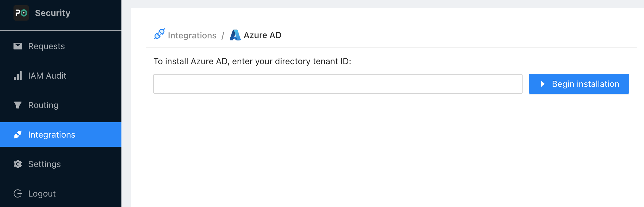
Task: Click the IAM Audit bar chart icon
Action: [x=18, y=76]
